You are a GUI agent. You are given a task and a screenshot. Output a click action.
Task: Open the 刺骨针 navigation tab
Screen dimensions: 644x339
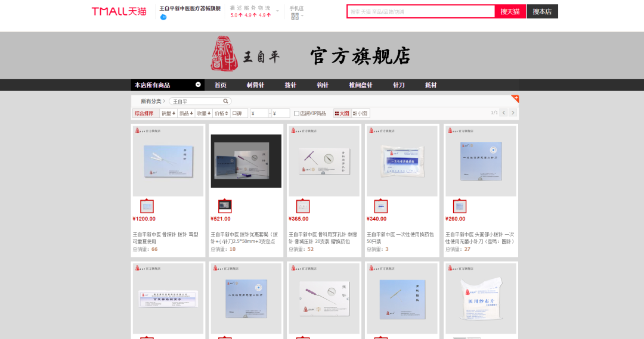(255, 85)
